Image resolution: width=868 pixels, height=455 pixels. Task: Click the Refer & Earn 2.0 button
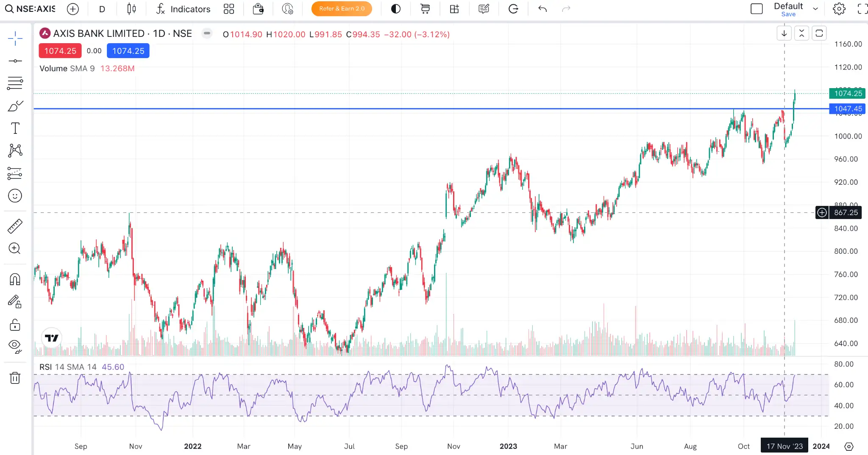click(341, 8)
